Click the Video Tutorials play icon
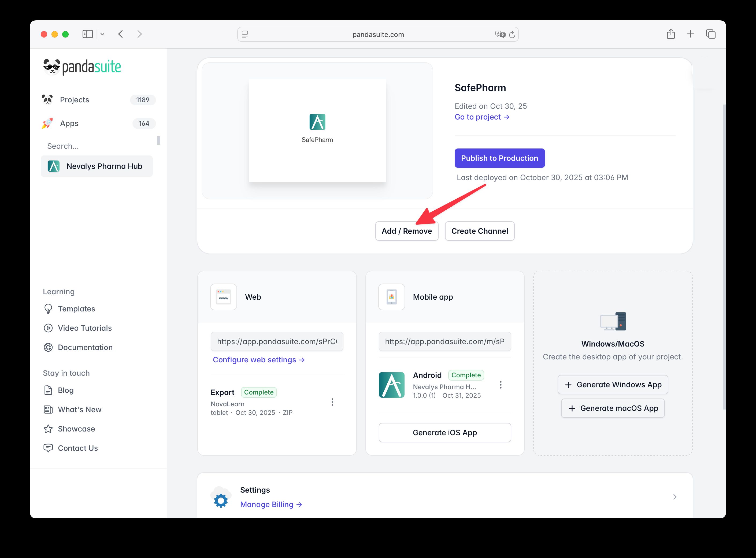This screenshot has width=756, height=558. click(48, 328)
